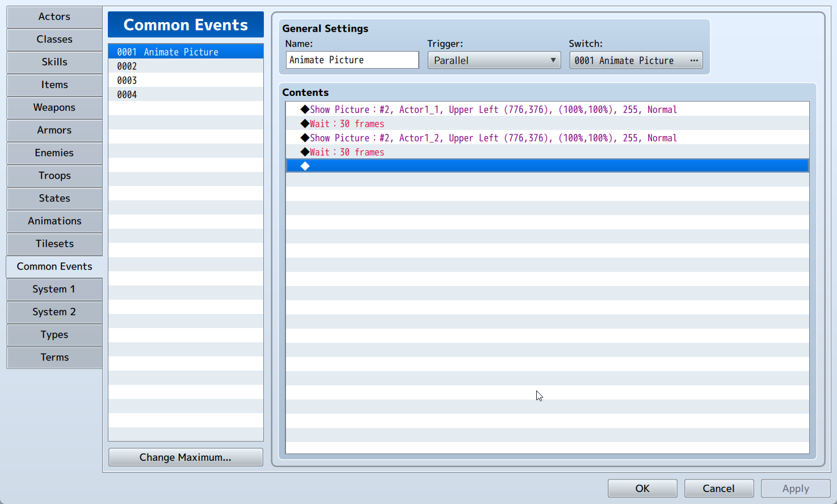Switch to the Terms tab

(54, 357)
